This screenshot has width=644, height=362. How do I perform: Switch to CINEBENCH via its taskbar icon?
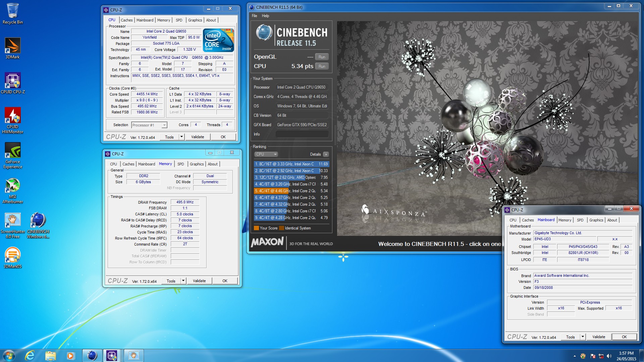[x=92, y=355]
